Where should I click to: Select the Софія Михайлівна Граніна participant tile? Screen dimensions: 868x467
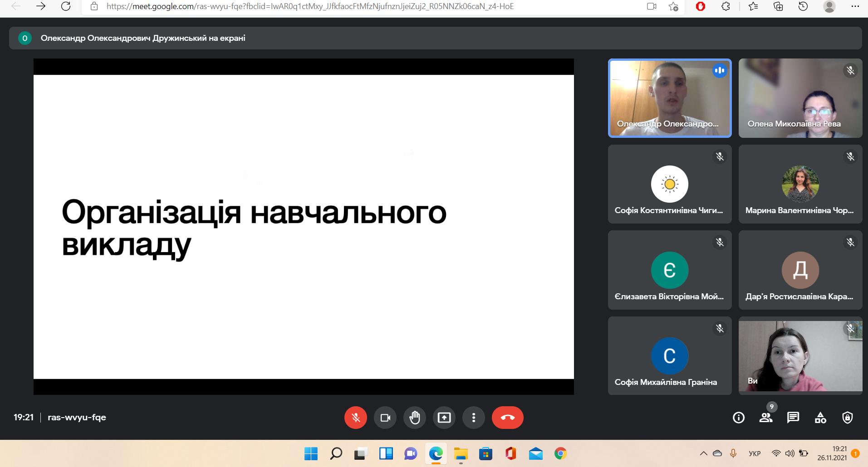pyautogui.click(x=669, y=356)
